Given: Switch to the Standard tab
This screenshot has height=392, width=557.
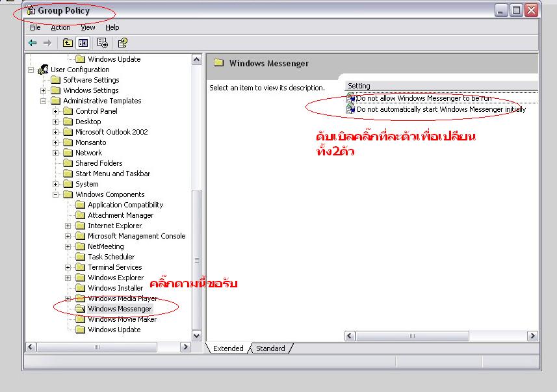Looking at the screenshot, I should click(x=270, y=348).
